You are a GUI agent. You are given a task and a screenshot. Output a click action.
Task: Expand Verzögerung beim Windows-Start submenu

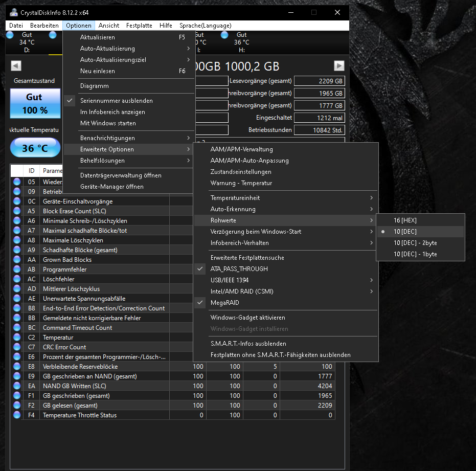point(286,231)
